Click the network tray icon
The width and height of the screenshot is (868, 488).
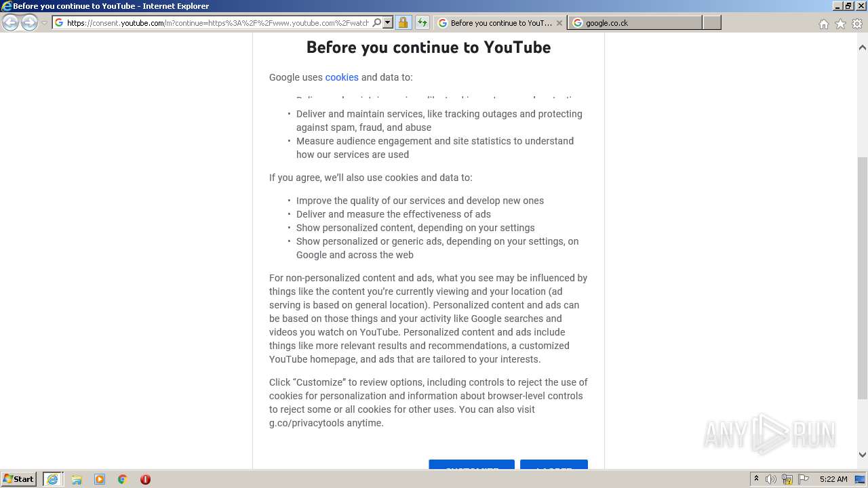(x=787, y=479)
